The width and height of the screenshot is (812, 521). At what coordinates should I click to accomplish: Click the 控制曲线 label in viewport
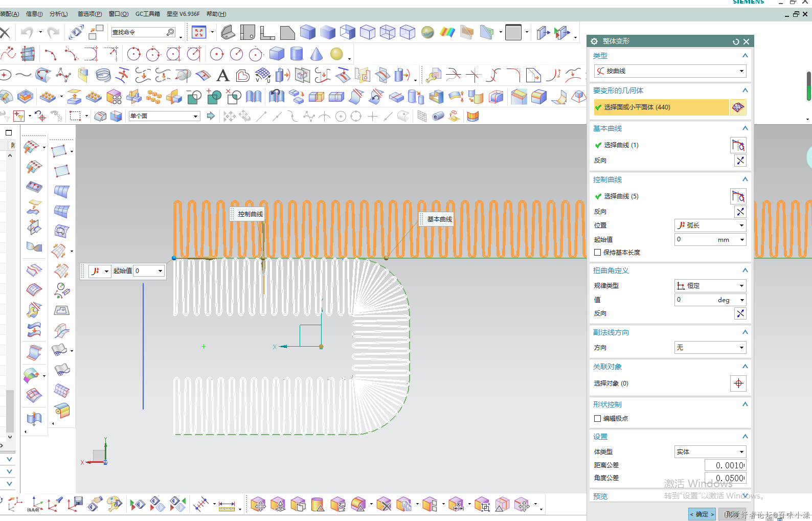pyautogui.click(x=250, y=214)
